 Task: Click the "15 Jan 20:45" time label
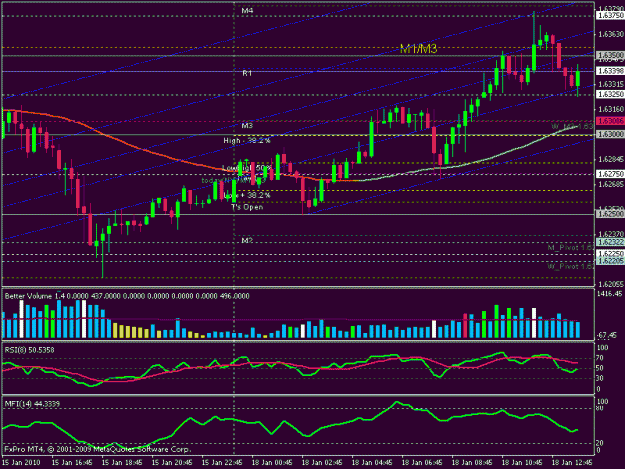pyautogui.click(x=172, y=463)
